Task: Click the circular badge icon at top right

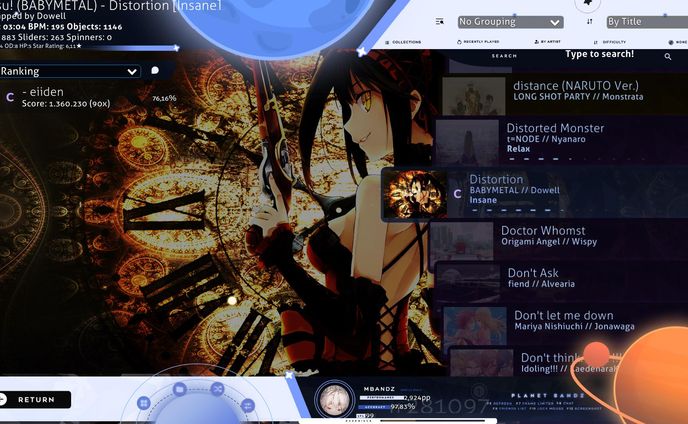Action: point(588,4)
